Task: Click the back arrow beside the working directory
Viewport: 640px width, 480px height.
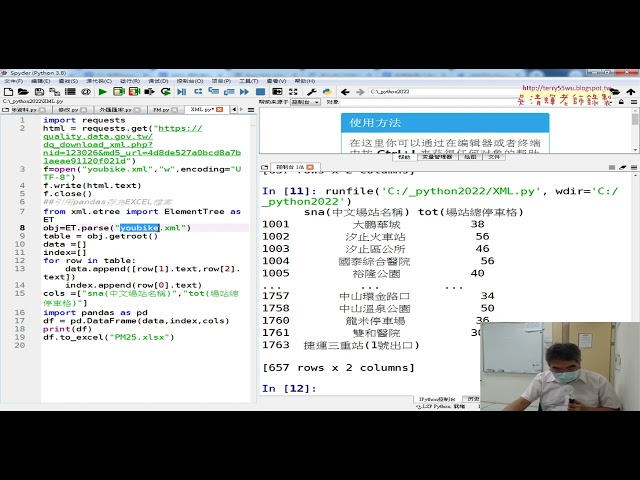Action: coord(345,92)
